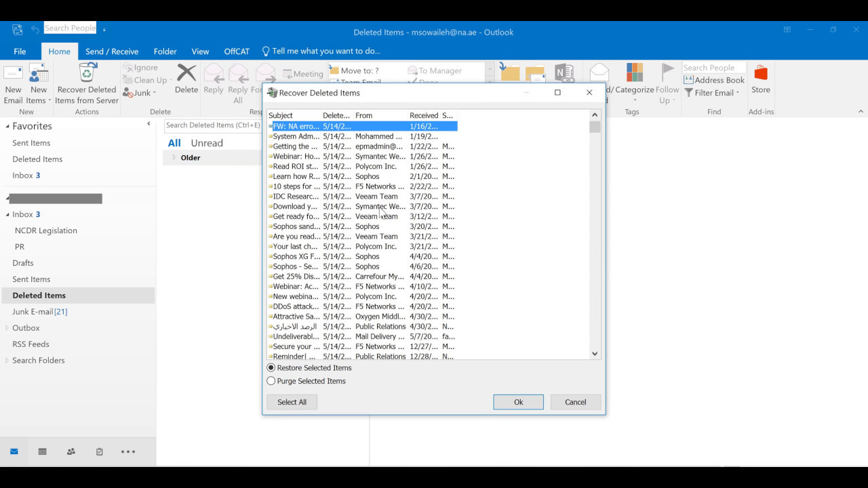Screen dimensions: 868x488
Task: Open the Drafts folder
Action: (x=23, y=263)
